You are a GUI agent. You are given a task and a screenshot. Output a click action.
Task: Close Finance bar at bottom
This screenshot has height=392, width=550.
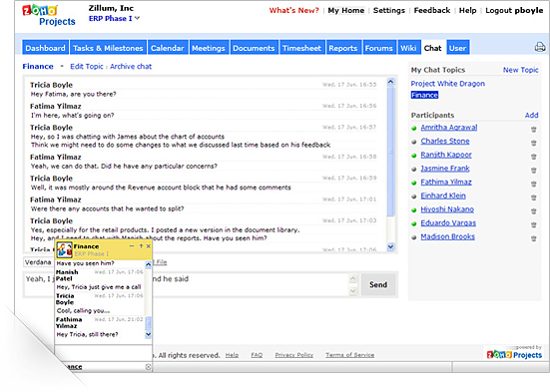tap(148, 367)
